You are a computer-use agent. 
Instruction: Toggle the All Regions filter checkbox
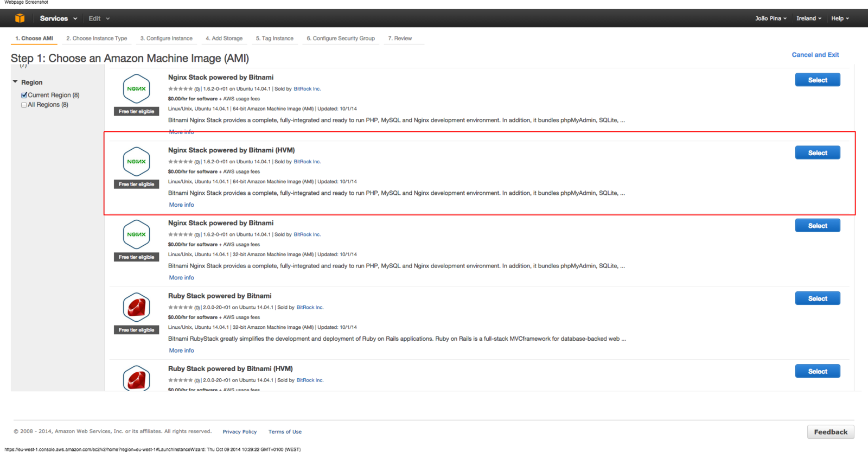tap(24, 105)
